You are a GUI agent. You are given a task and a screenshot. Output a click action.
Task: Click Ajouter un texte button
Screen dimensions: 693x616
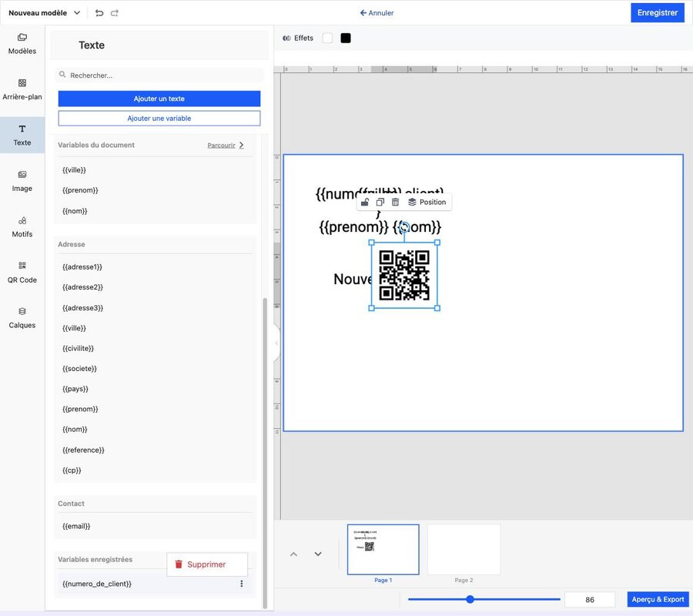159,99
